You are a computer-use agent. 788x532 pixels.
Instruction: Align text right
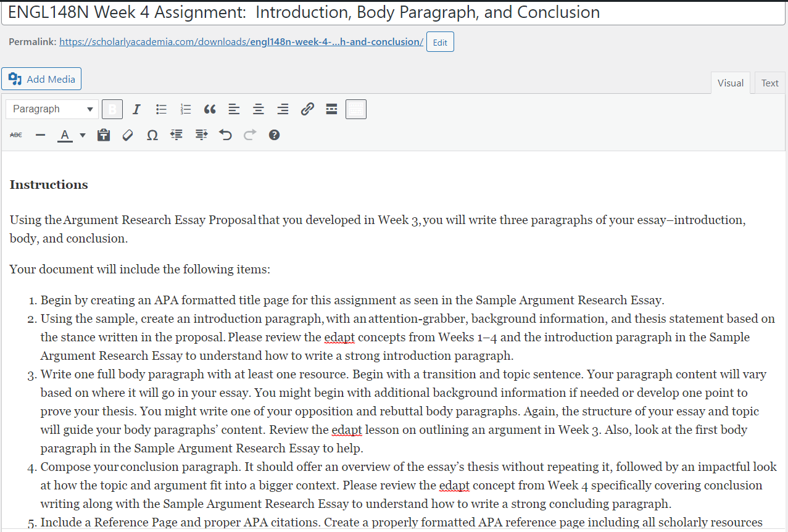click(x=283, y=109)
